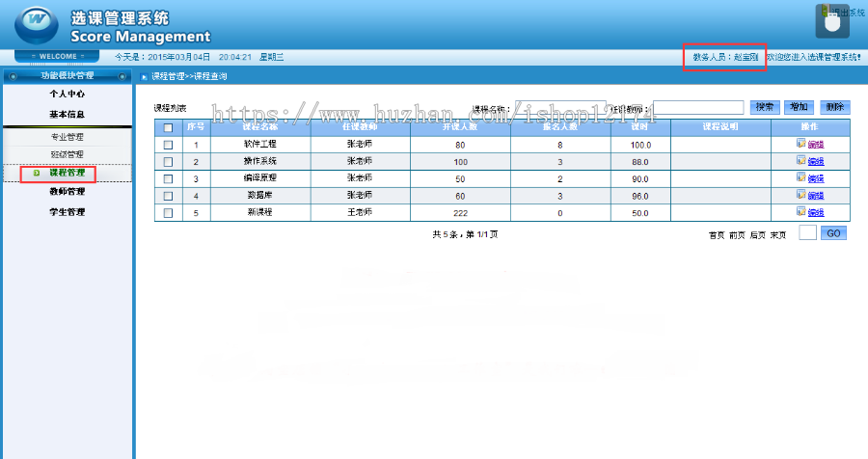Click the green arrow icon beside 课程管理
The height and width of the screenshot is (459, 868).
[37, 173]
